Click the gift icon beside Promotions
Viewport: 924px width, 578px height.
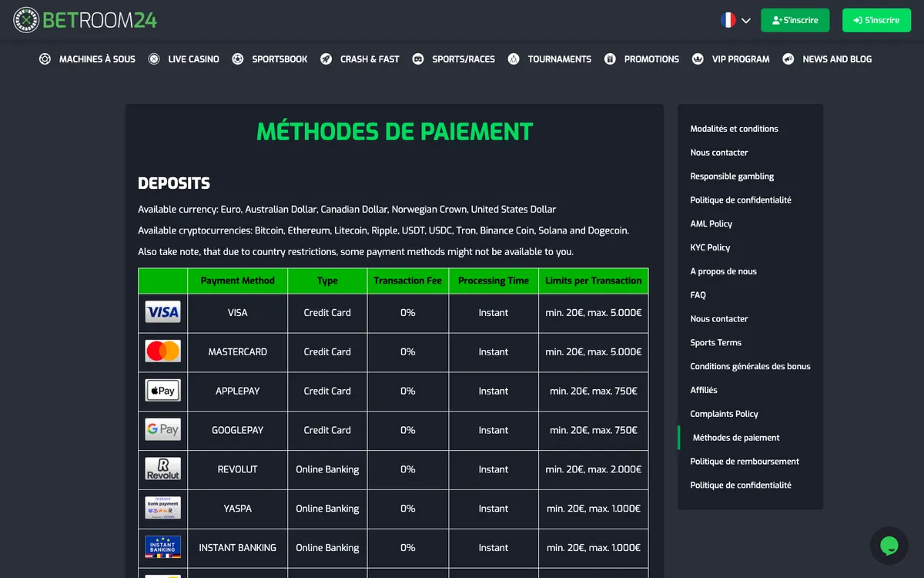tap(610, 59)
